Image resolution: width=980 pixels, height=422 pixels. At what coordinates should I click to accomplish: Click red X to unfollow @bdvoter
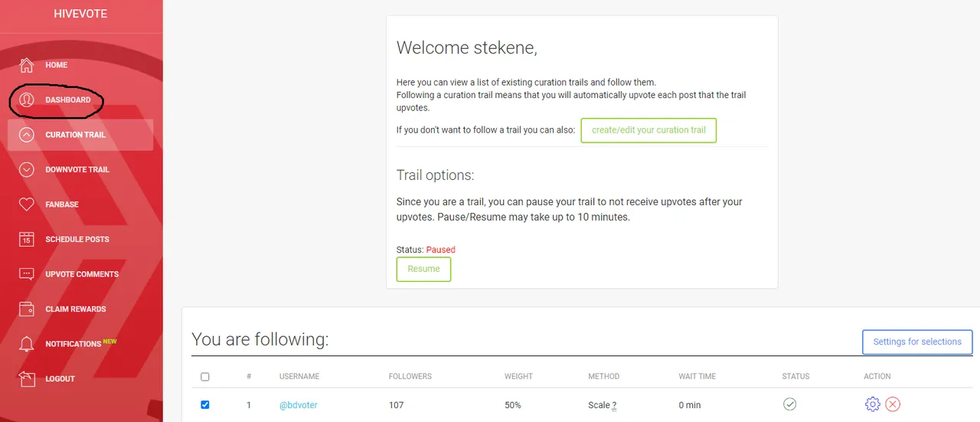[893, 404]
